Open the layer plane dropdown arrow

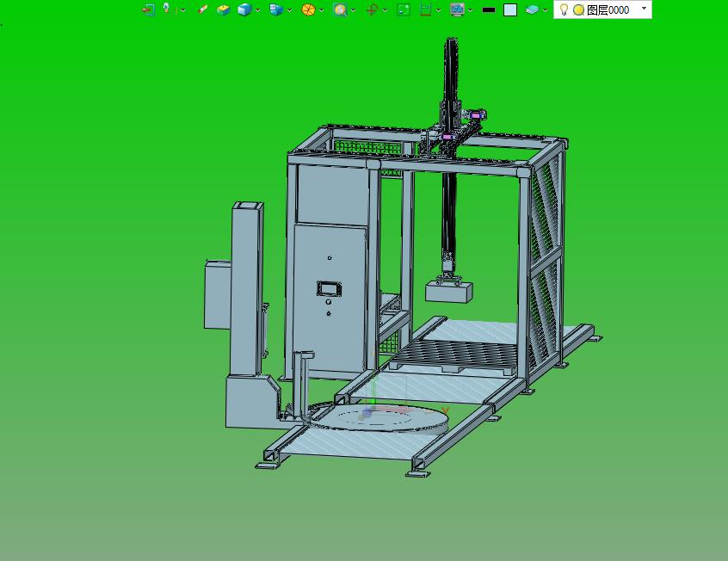tap(545, 10)
